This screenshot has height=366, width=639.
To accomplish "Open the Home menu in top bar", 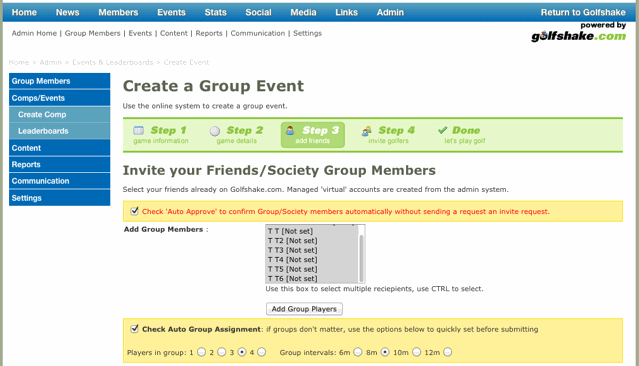I will (x=24, y=12).
